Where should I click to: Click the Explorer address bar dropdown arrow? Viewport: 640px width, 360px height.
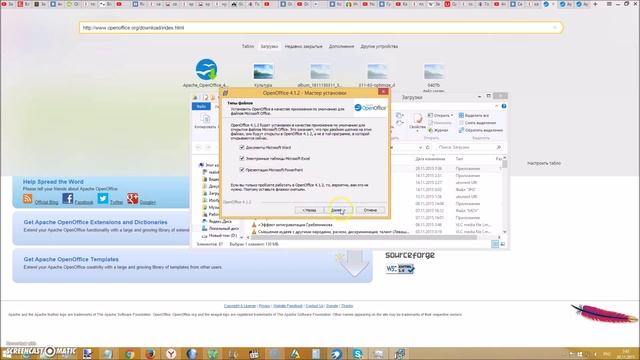(x=420, y=147)
